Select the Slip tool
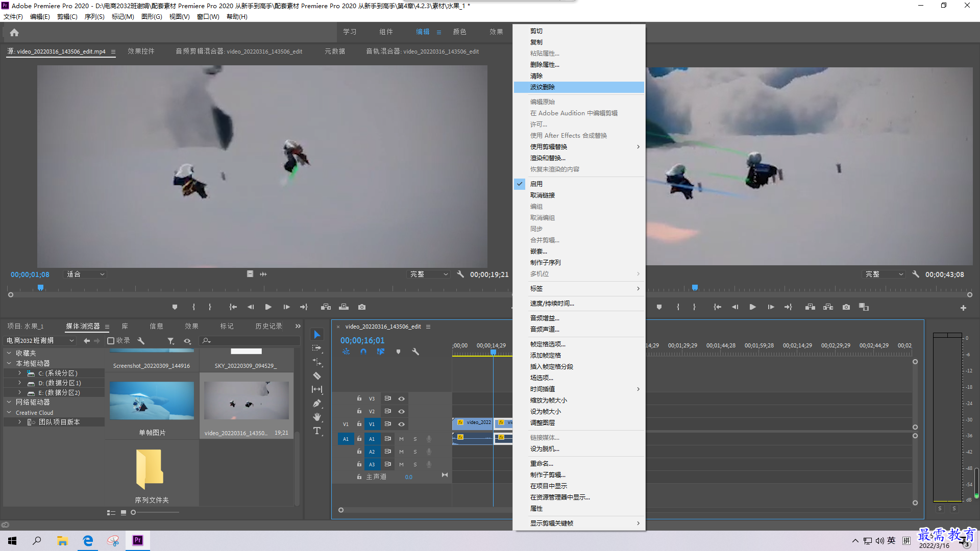 pyautogui.click(x=317, y=389)
